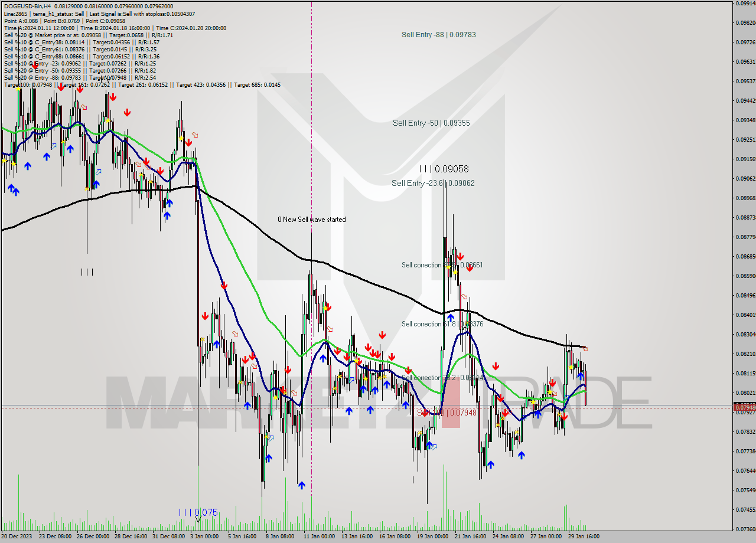The width and height of the screenshot is (756, 543).
Task: Click the 'Sell Entry -88 | 0.09783' chart label
Action: pos(439,35)
